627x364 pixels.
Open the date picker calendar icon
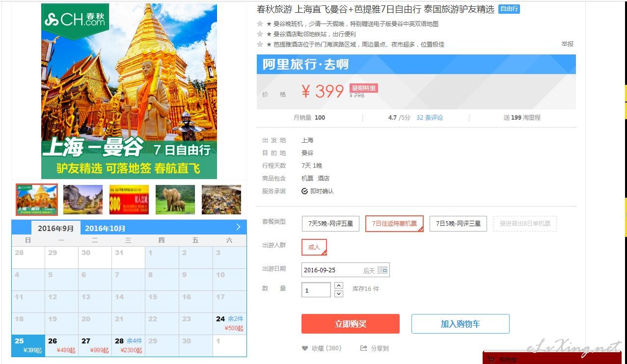click(x=382, y=270)
